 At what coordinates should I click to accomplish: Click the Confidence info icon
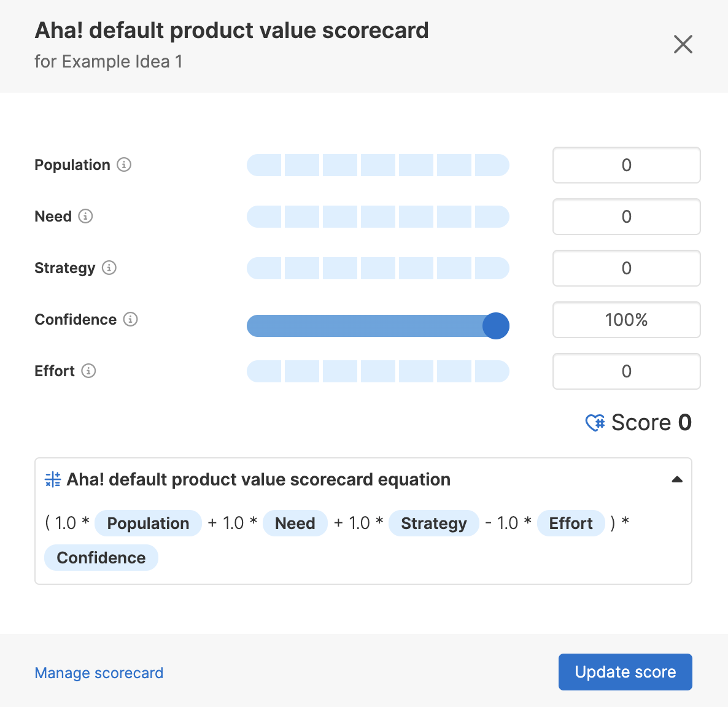pyautogui.click(x=131, y=319)
